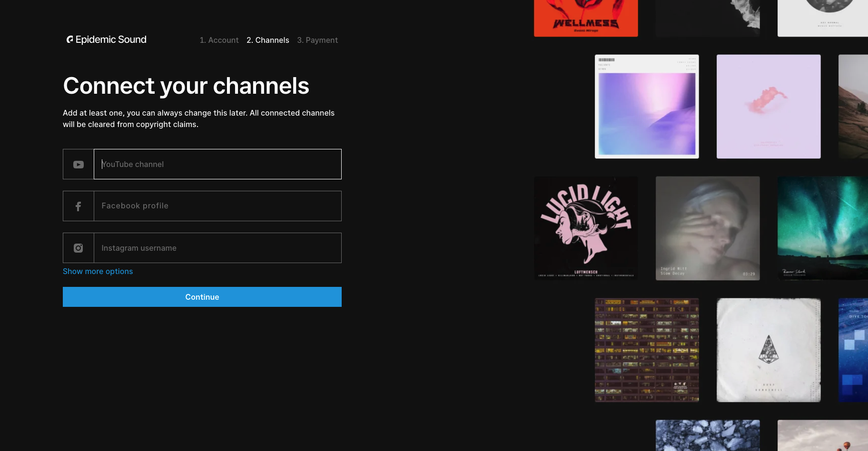Click the blue Continue button
Screen dimensions: 868x451
202,297
